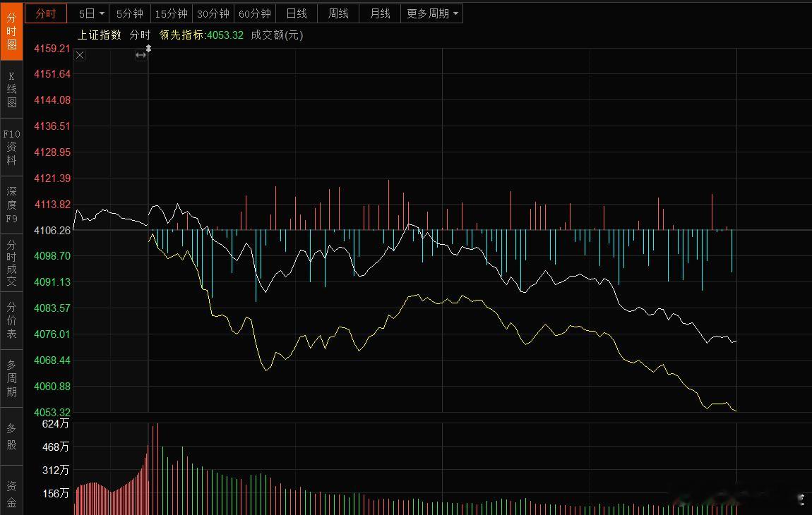Viewport: 812px width, 515px height.
Task: Open the 分价表 sidebar tab
Action: [11, 320]
